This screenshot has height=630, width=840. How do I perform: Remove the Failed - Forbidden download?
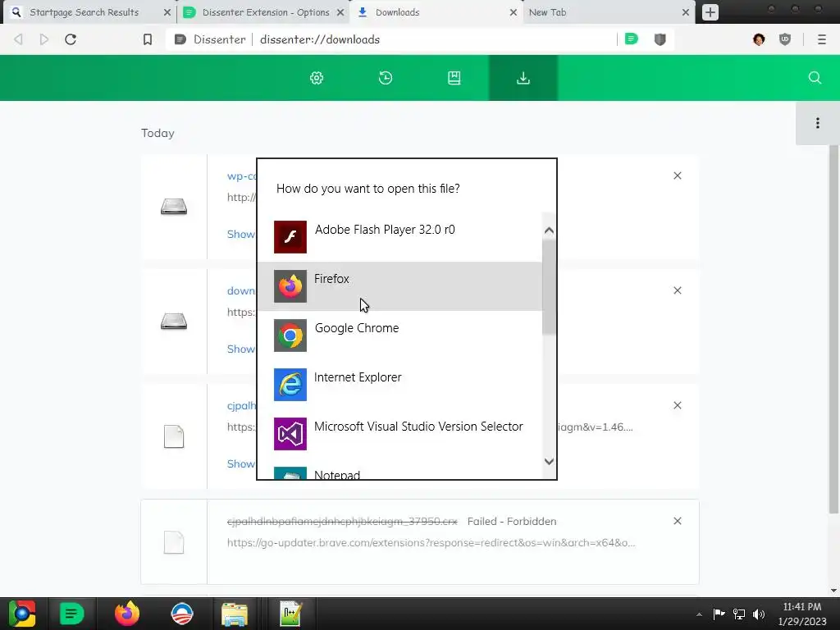pos(677,521)
